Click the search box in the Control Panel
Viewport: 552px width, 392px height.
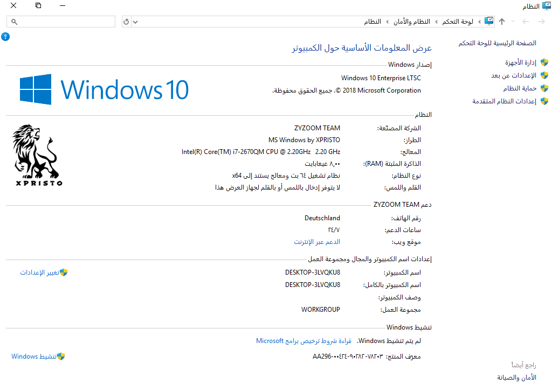(x=61, y=22)
